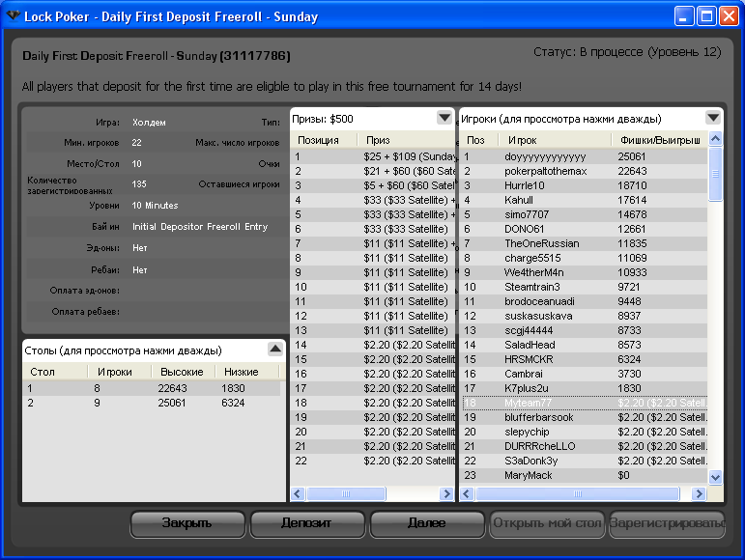Select player We4therM4n
The width and height of the screenshot is (745, 560).
click(x=585, y=272)
